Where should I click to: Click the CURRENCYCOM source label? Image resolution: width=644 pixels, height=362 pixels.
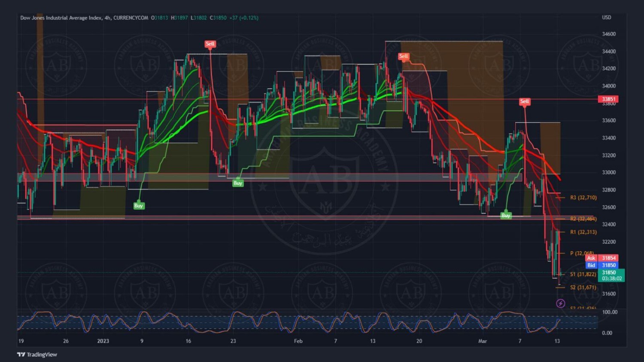pyautogui.click(x=131, y=18)
